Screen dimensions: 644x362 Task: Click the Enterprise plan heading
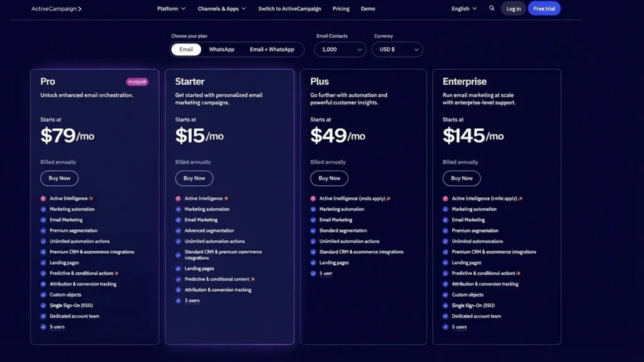pyautogui.click(x=465, y=81)
